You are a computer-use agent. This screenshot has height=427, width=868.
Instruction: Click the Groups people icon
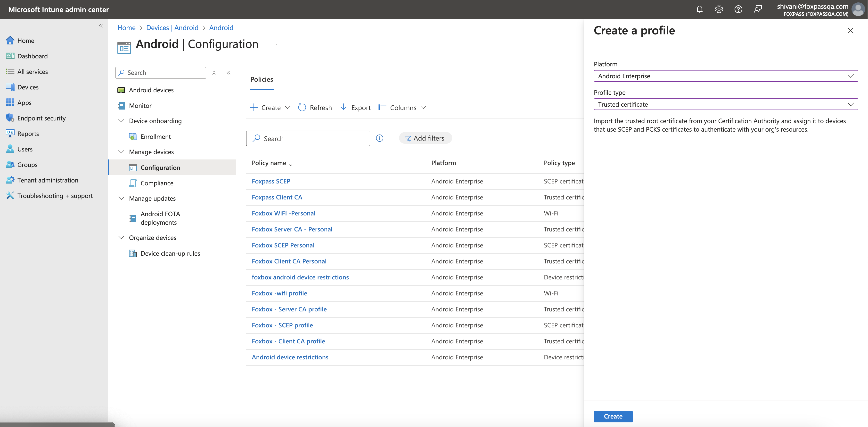10,164
